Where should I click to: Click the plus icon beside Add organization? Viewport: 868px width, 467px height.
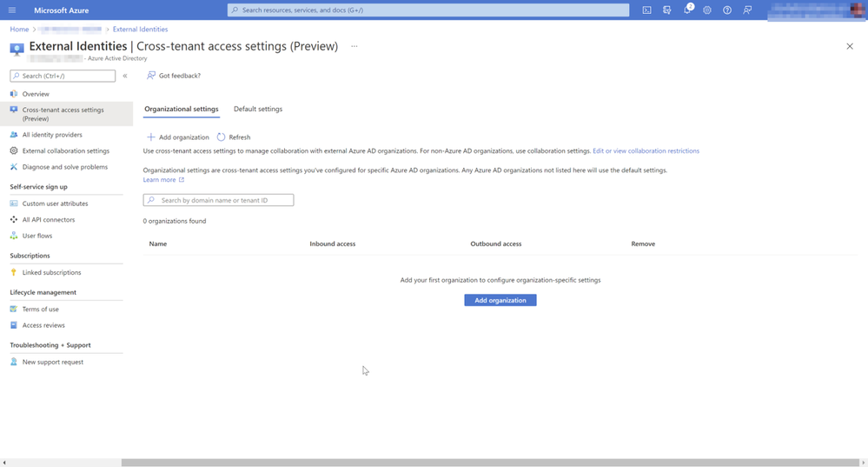[x=150, y=137]
